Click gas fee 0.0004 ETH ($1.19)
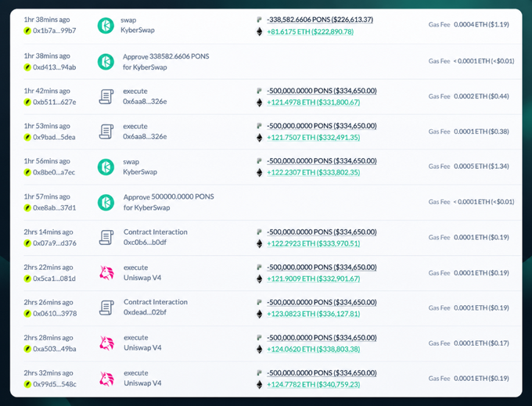The image size is (532, 406). pyautogui.click(x=481, y=24)
